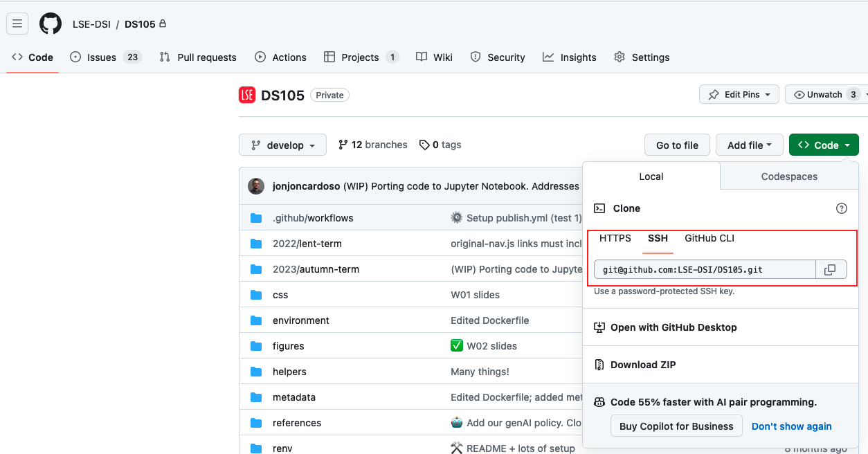Click 'Edited Dockerfile' message in environment row
This screenshot has height=454, width=868.
tap(489, 320)
